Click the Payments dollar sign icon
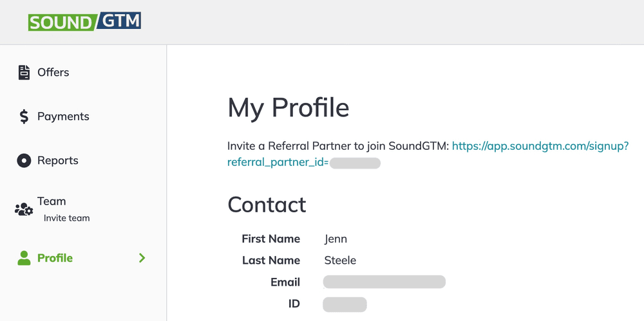This screenshot has width=644, height=321. point(24,116)
